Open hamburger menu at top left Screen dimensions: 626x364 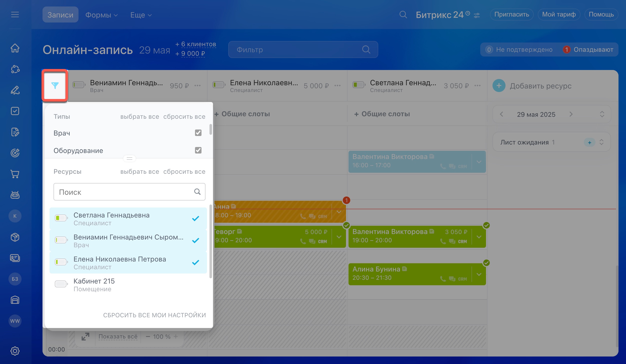[x=15, y=15]
